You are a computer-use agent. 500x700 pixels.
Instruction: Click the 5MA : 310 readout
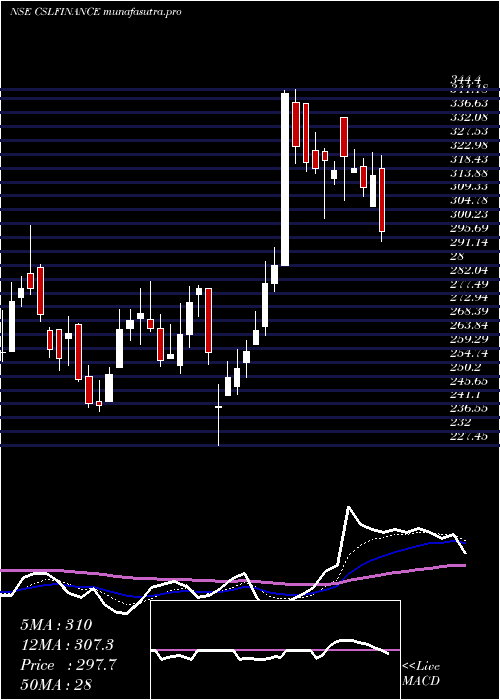(56, 625)
